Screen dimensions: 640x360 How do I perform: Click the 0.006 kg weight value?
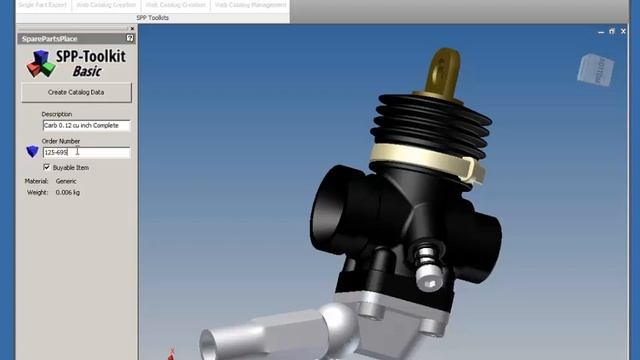pos(68,192)
